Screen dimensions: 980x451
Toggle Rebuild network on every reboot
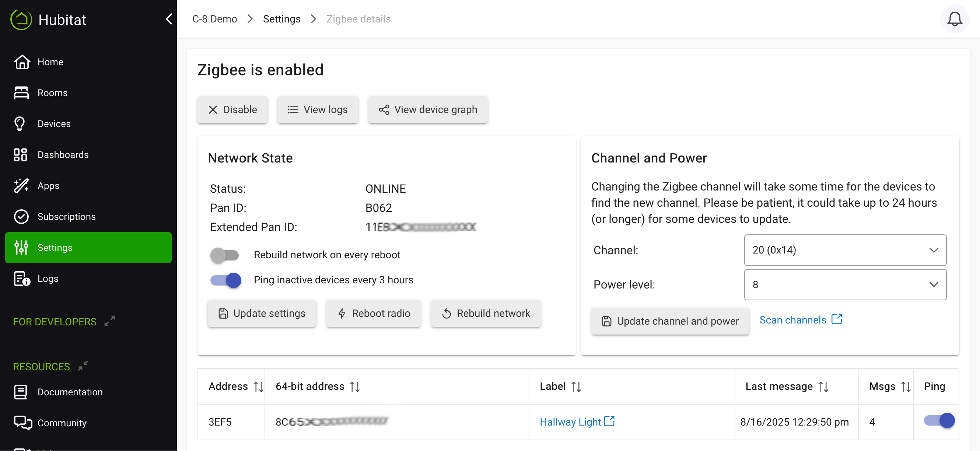[224, 255]
